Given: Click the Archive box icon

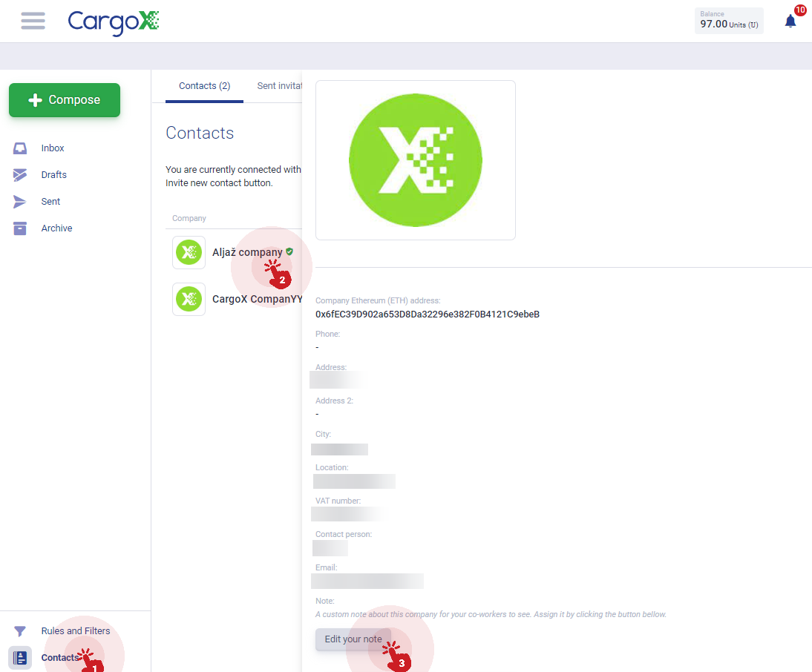Looking at the screenshot, I should tap(20, 228).
